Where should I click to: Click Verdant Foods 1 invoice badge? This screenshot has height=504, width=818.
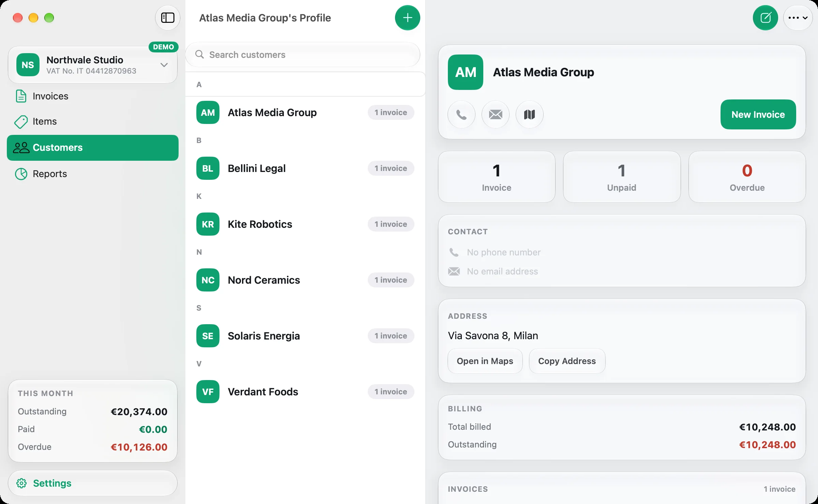coord(391,392)
